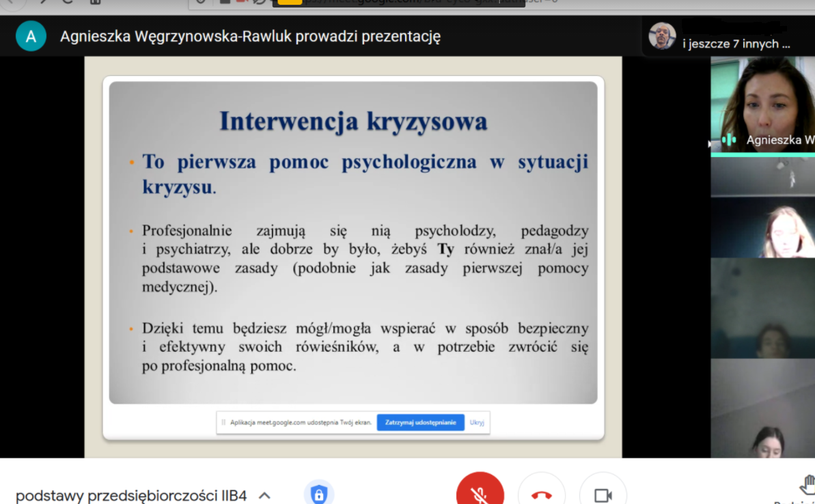Select Agnieszka's video tile
The height and width of the screenshot is (504, 815).
762,102
